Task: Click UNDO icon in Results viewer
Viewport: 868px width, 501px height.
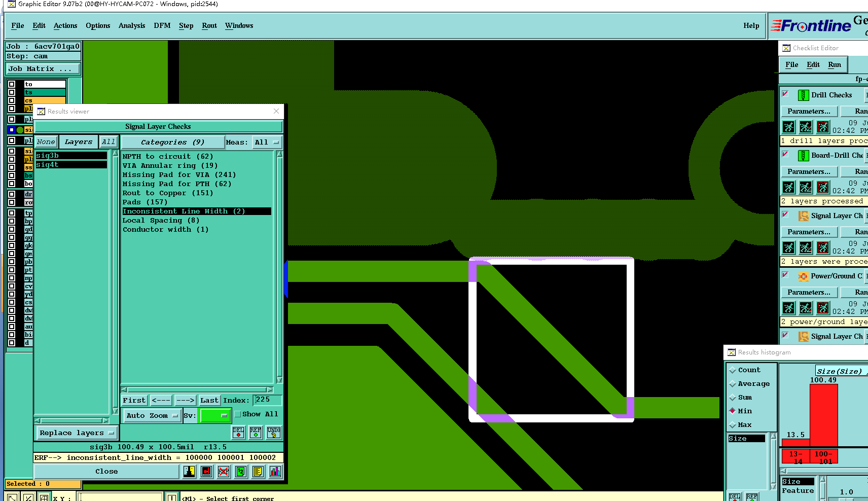Action: pyautogui.click(x=274, y=433)
